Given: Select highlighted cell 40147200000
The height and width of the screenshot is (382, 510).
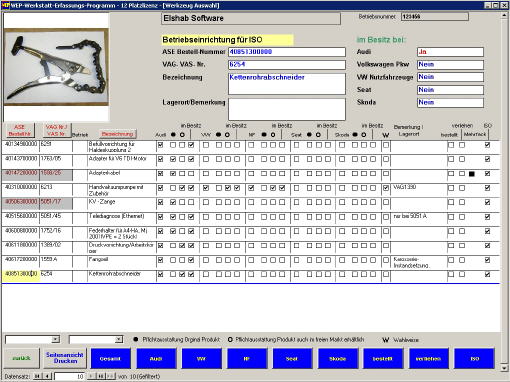Looking at the screenshot, I should pos(21,176).
